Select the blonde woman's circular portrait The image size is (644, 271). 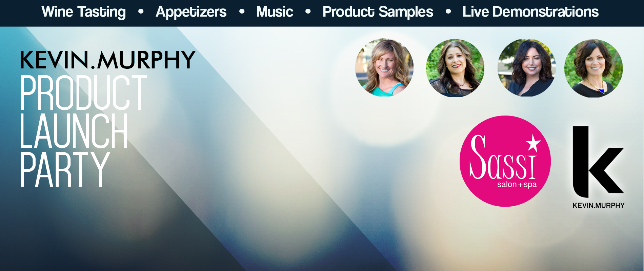tap(384, 67)
